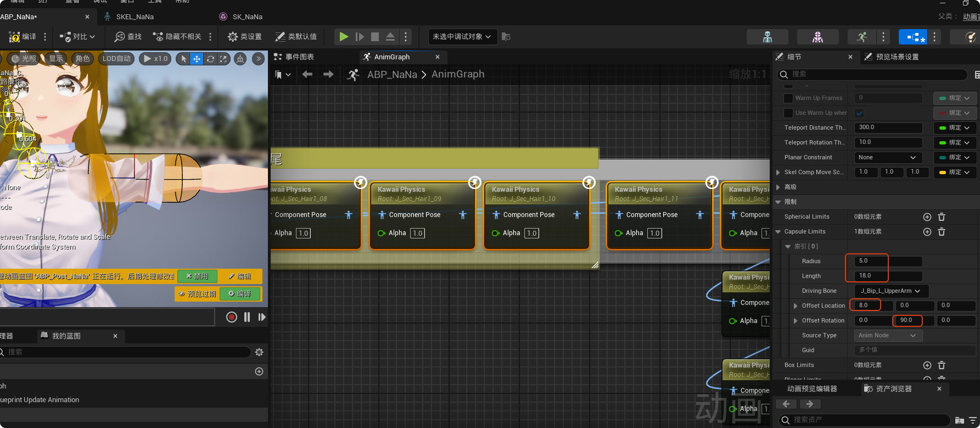Viewport: 980px width, 428px height.
Task: Pause the viewport preview playback
Action: pyautogui.click(x=247, y=317)
